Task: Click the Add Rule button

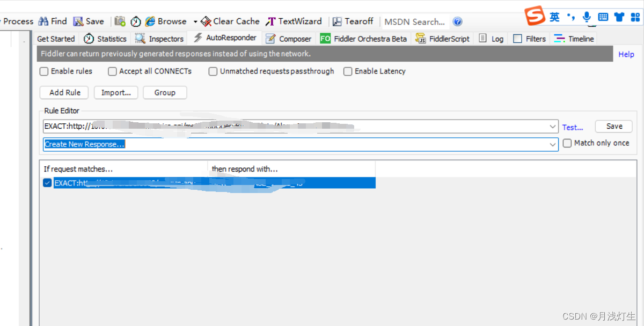Action: [65, 93]
